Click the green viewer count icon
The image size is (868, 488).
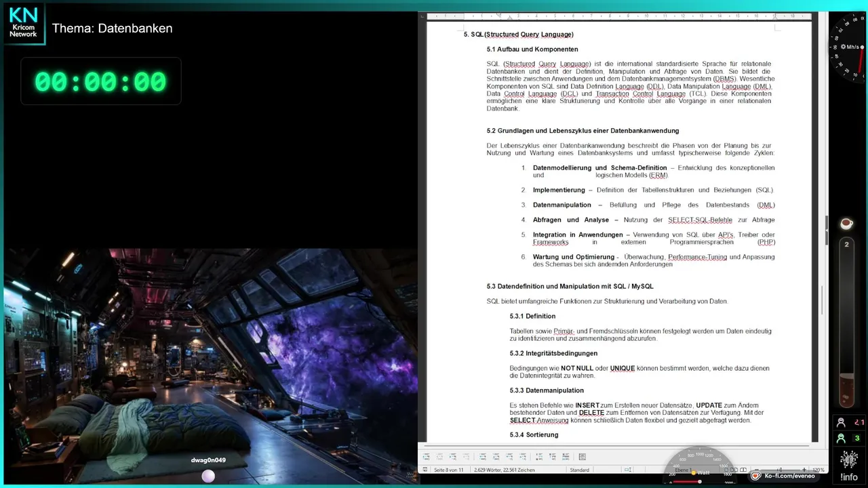pos(842,439)
